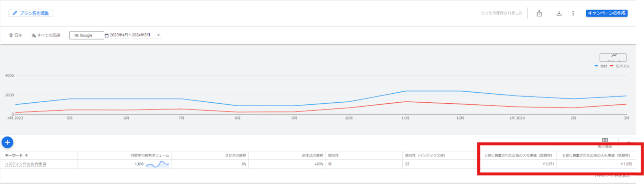Open the columns (表示項目) icon

point(605,141)
